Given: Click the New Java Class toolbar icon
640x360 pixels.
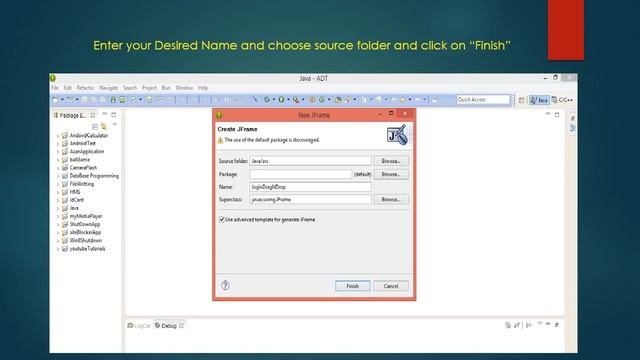Looking at the screenshot, I should 322,100.
